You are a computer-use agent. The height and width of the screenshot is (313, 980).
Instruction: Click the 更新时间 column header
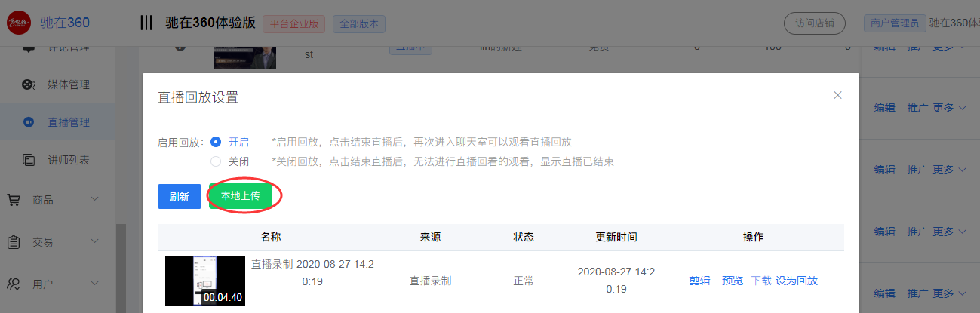[616, 237]
